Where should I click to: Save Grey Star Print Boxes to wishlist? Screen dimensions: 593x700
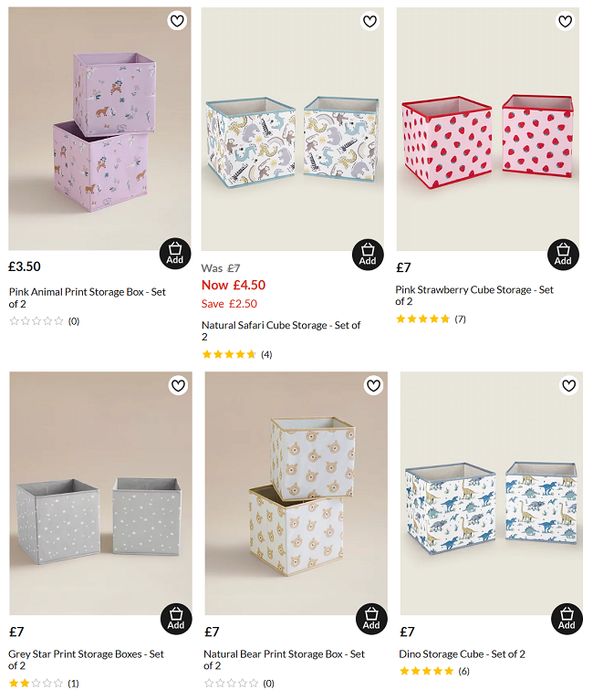(x=177, y=386)
